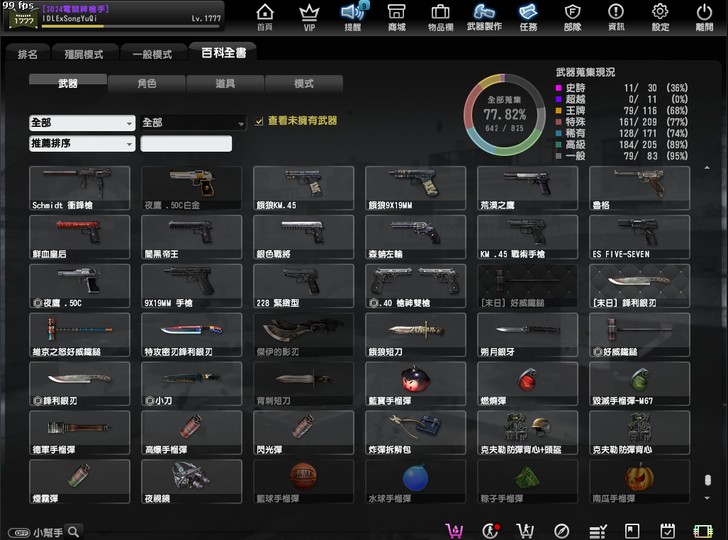Viewport: 728px width, 540px height.
Task: Select the 南瓜手榴彈 pumpkin card
Action: pyautogui.click(x=639, y=481)
